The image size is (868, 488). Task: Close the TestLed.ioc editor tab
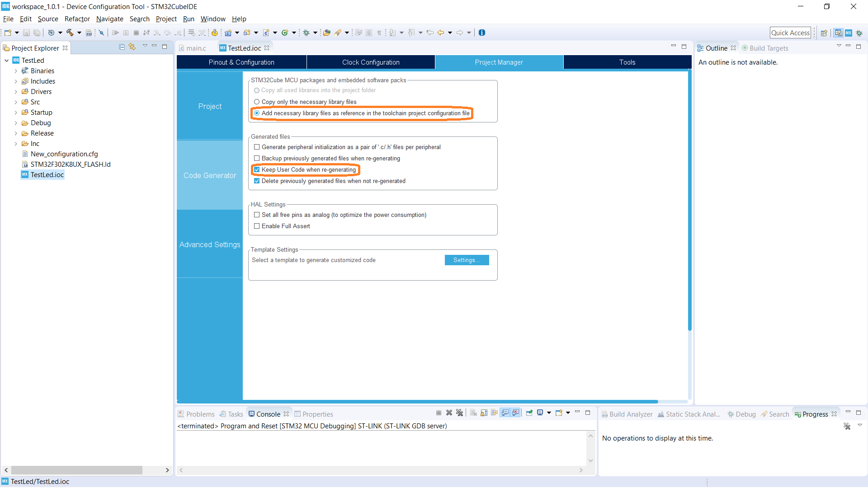pos(267,48)
